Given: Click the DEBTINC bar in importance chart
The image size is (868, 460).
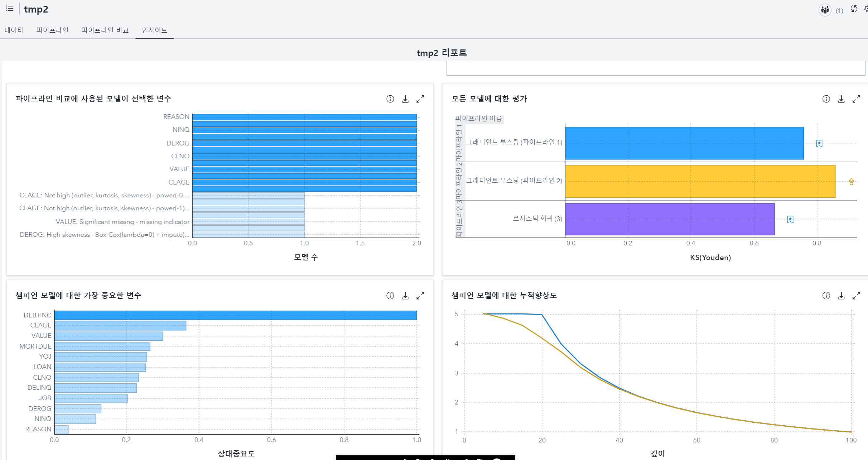Looking at the screenshot, I should pos(235,315).
